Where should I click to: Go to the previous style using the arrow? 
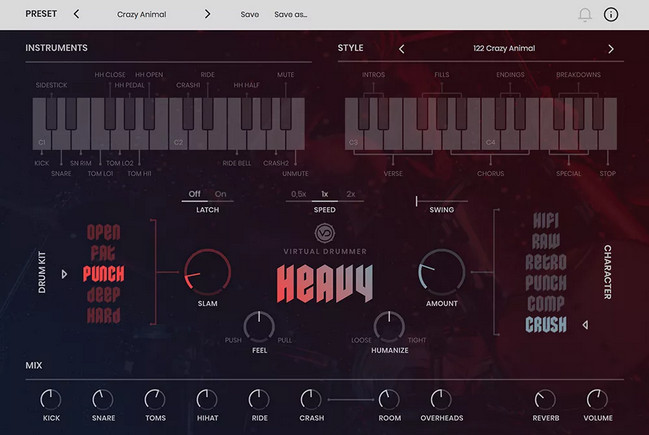click(401, 49)
